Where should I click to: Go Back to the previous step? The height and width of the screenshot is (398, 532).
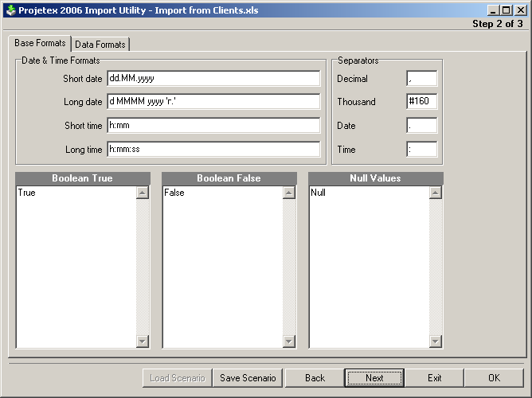pos(315,378)
